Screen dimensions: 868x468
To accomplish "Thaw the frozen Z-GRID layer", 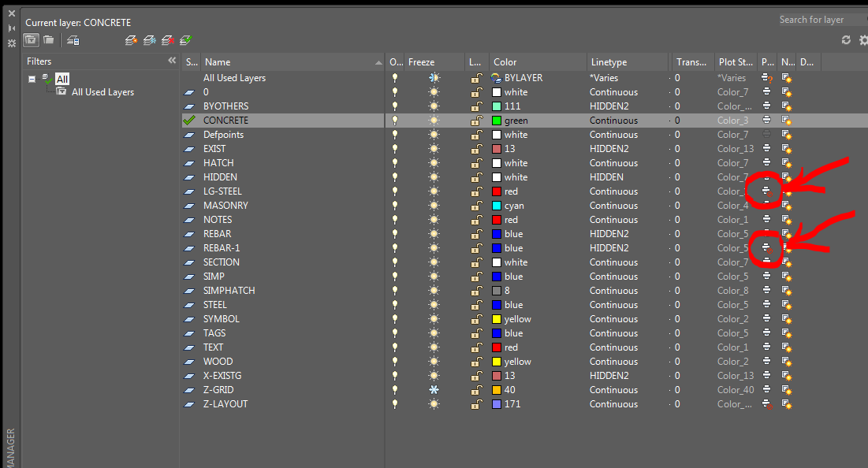I will click(x=434, y=389).
